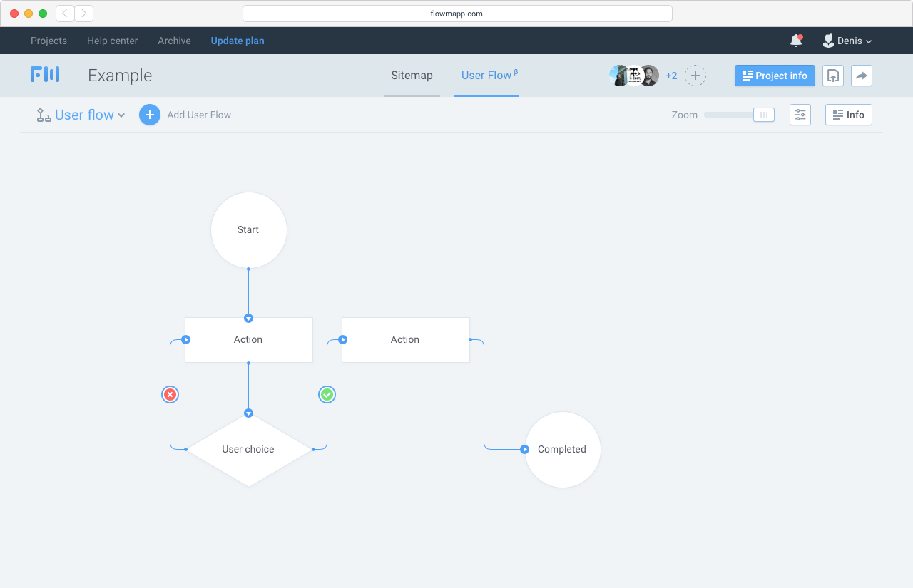The image size is (913, 588).
Task: Switch to the Sitemap tab
Action: [412, 75]
